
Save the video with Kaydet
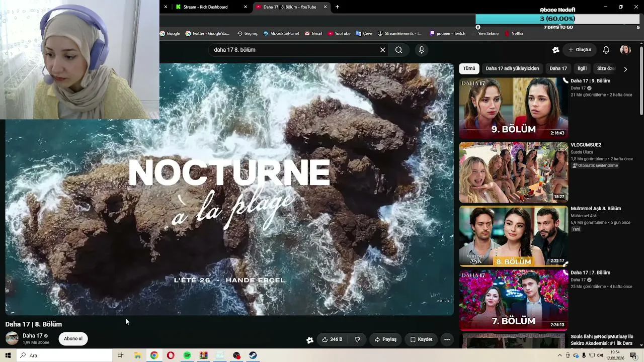(421, 339)
